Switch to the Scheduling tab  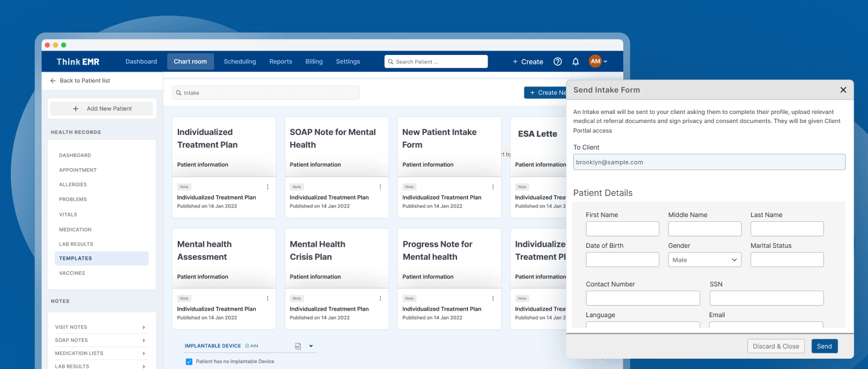[x=240, y=61]
